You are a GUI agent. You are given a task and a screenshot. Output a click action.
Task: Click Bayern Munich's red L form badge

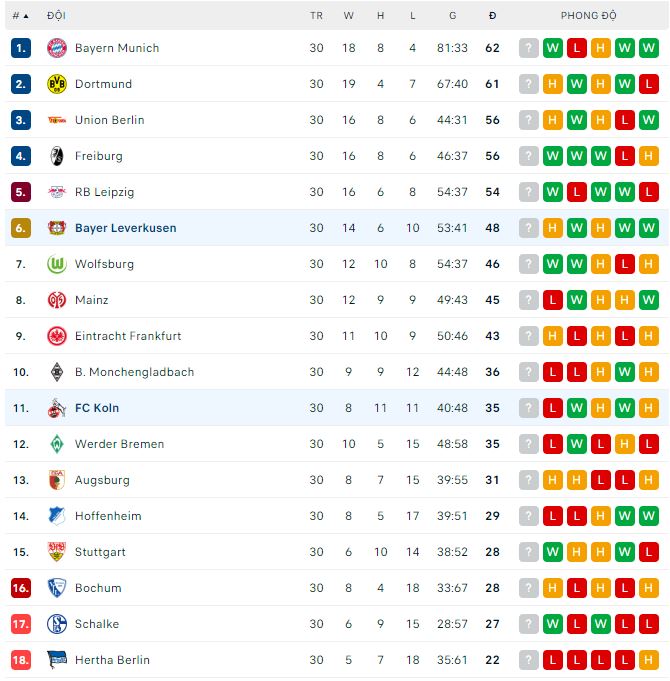577,48
